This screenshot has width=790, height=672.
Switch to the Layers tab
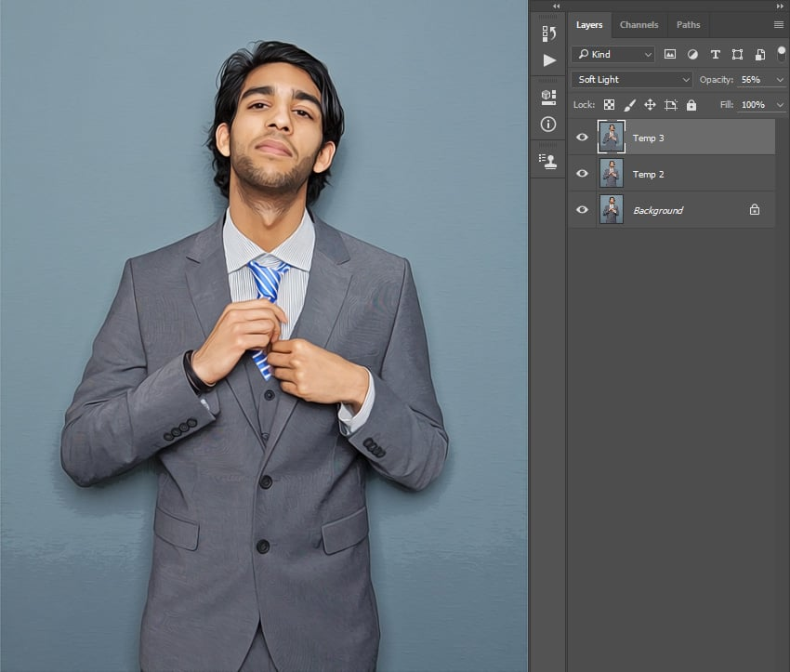(589, 25)
